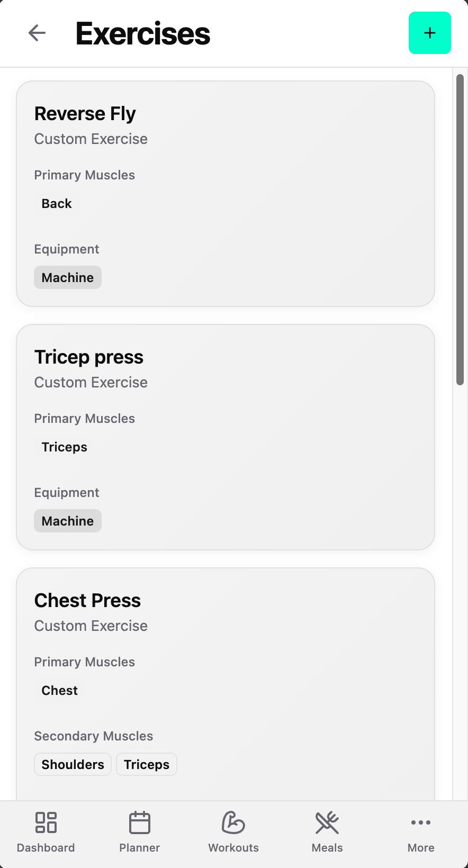
Task: Click the Exercises page heading
Action: coord(143,33)
